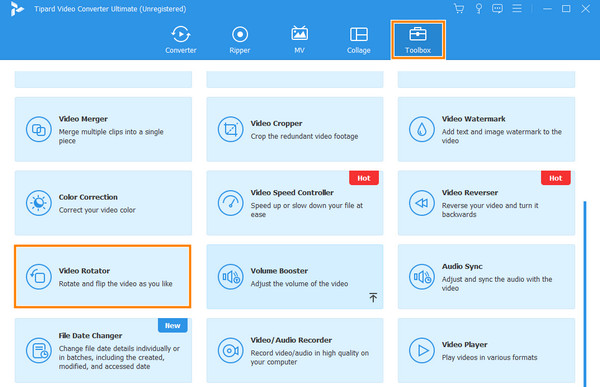Screen dimensions: 600x387
Task: Click the Hot badge on Video Reverser
Action: [x=556, y=178]
